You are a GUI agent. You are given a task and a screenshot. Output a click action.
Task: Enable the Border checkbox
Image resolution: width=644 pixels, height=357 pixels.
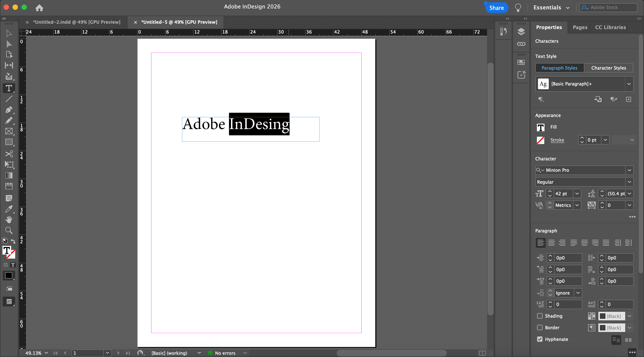point(540,327)
